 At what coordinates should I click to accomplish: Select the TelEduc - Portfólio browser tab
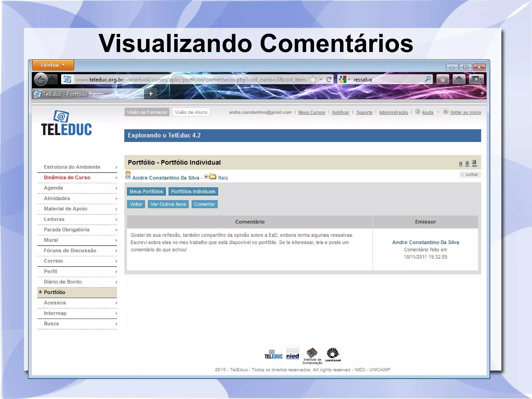[88, 94]
